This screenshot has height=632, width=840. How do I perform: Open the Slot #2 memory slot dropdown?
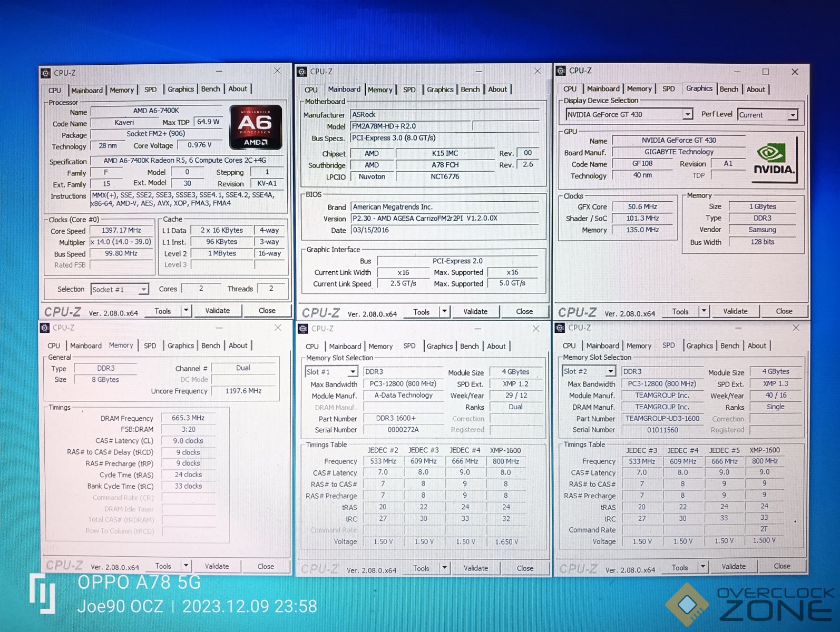[x=610, y=371]
